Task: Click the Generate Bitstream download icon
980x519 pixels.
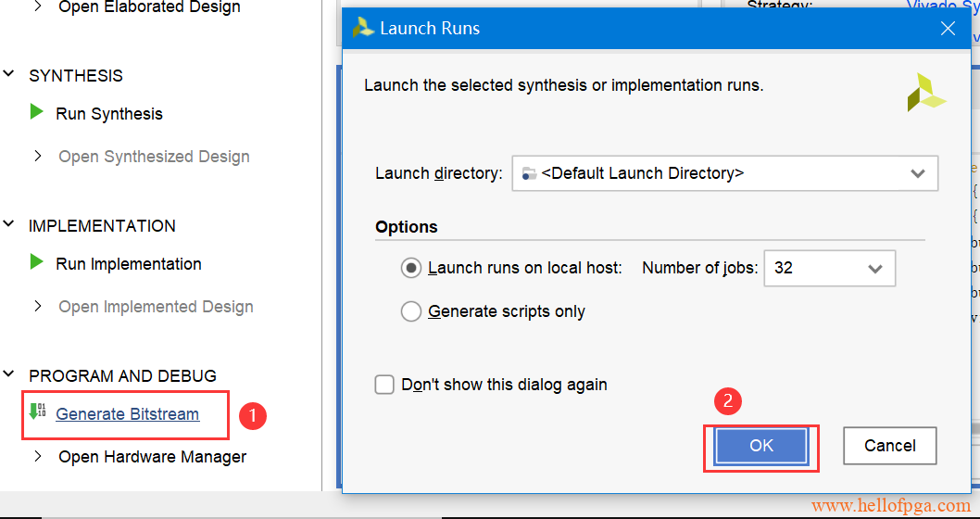Action: [x=37, y=411]
